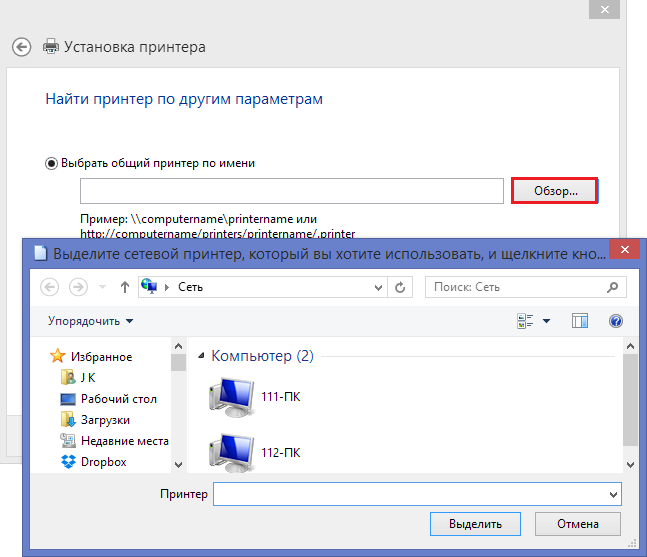647x557 pixels.
Task: Select the 111-ПК computer icon
Action: coord(230,396)
